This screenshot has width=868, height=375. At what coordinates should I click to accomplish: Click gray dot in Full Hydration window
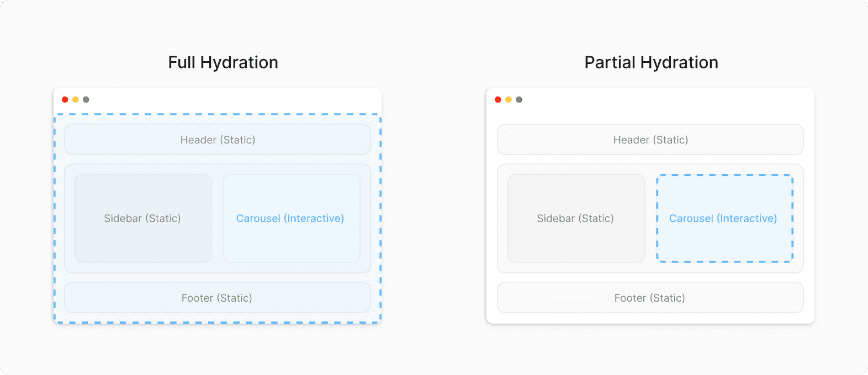(x=86, y=100)
